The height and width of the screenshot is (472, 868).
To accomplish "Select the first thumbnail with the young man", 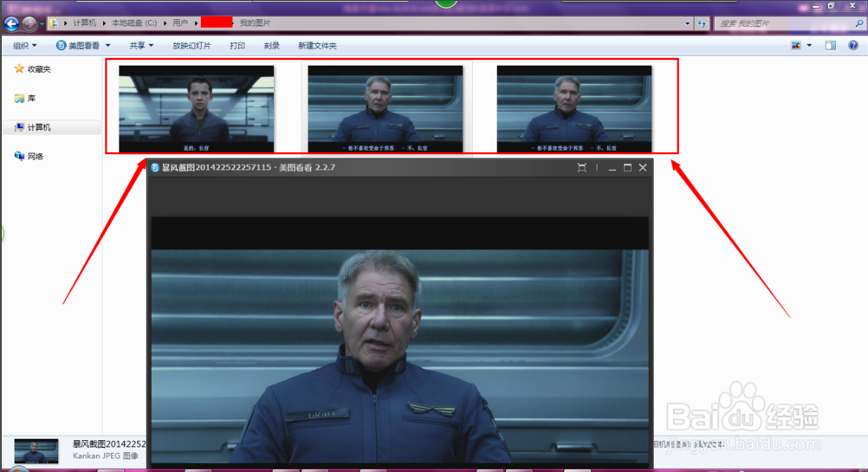I will click(197, 109).
